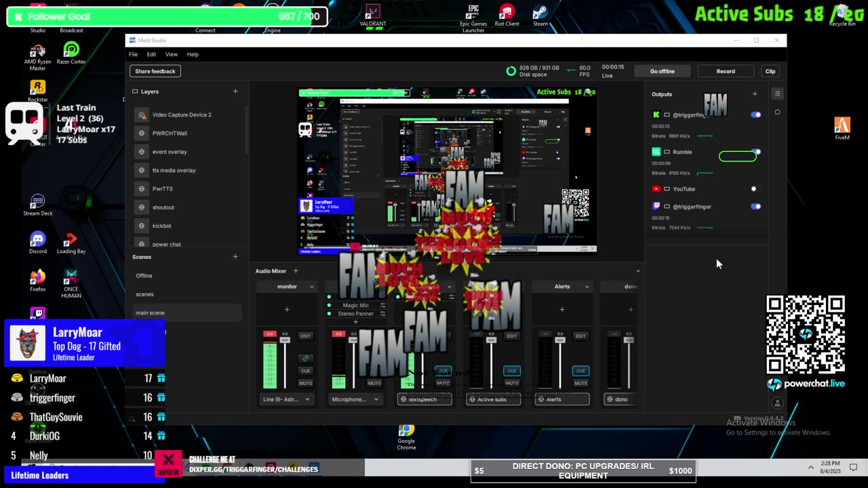Viewport: 868px width, 488px height.
Task: Click the tts media overlay globe icon
Action: [x=142, y=170]
